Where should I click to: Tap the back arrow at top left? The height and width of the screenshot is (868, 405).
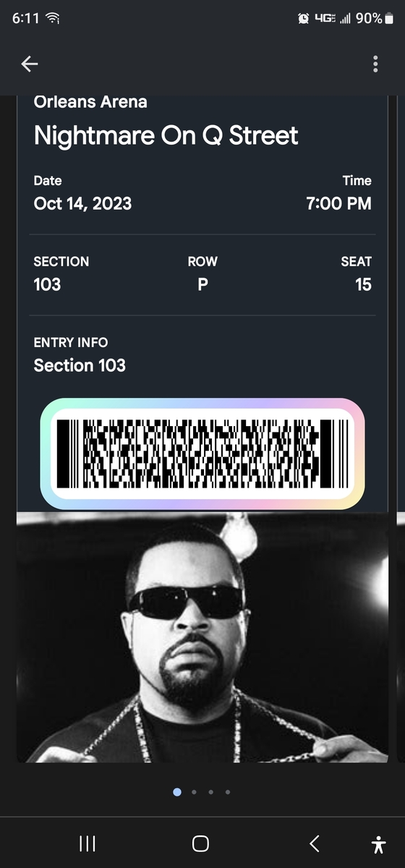tap(29, 64)
